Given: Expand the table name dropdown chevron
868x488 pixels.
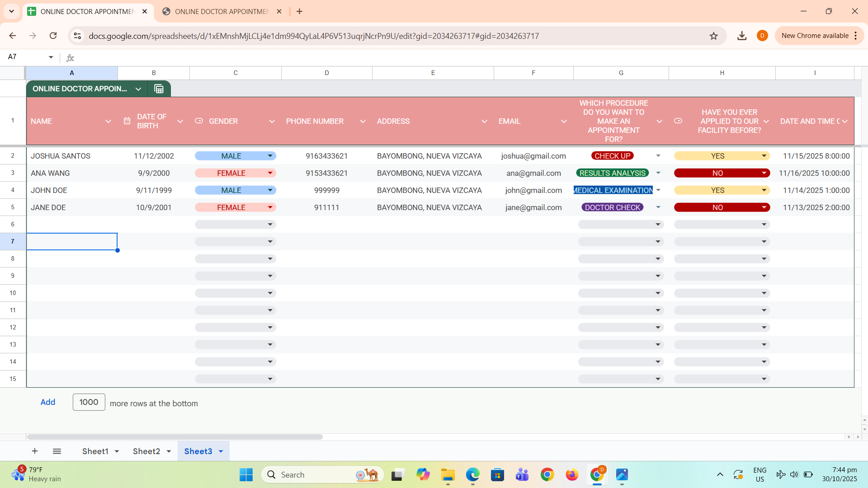Looking at the screenshot, I should pyautogui.click(x=138, y=89).
